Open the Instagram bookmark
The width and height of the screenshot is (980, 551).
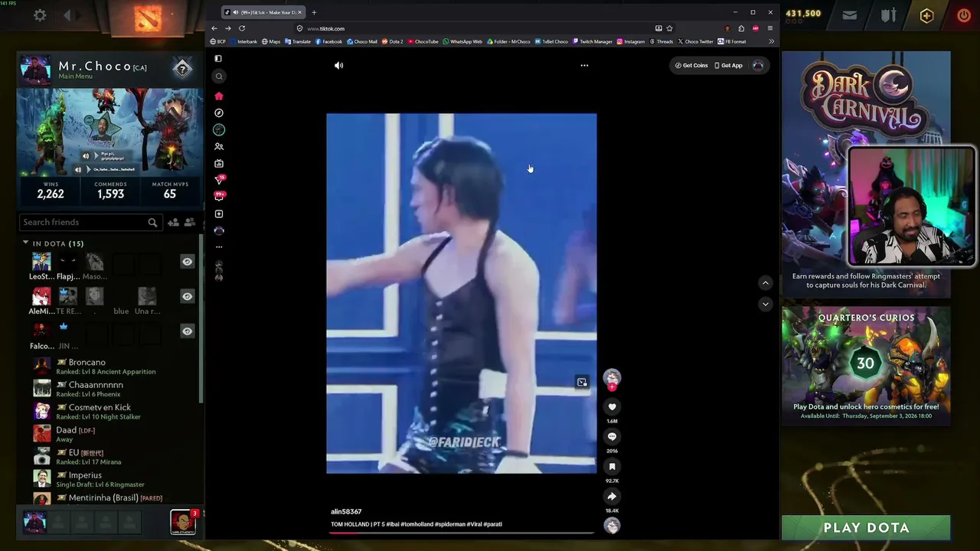(630, 41)
